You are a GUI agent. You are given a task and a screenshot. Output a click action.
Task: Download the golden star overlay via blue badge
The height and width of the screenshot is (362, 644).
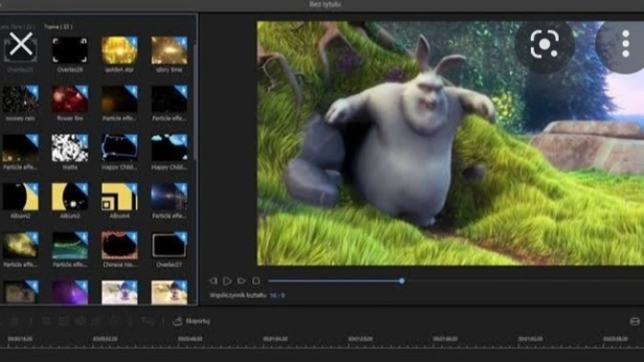tap(132, 41)
